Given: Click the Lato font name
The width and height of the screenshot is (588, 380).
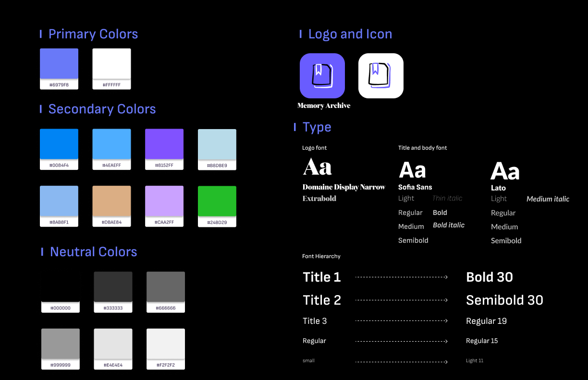Looking at the screenshot, I should 498,188.
